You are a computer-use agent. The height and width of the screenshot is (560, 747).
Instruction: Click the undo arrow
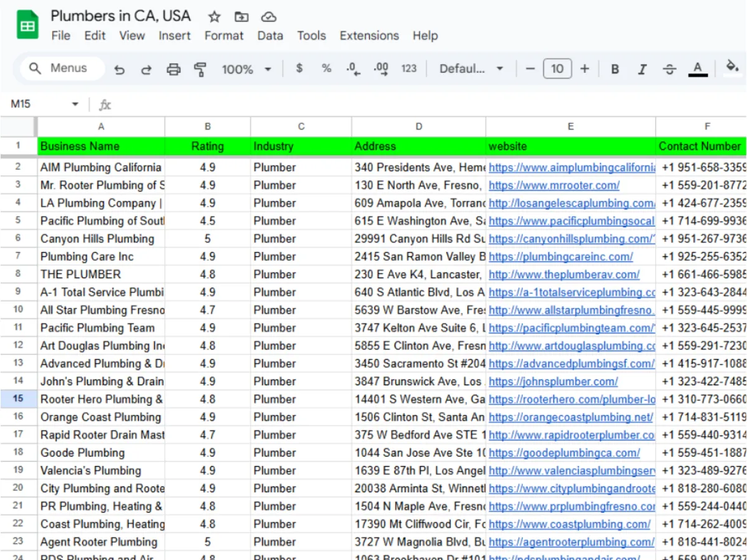(x=120, y=69)
